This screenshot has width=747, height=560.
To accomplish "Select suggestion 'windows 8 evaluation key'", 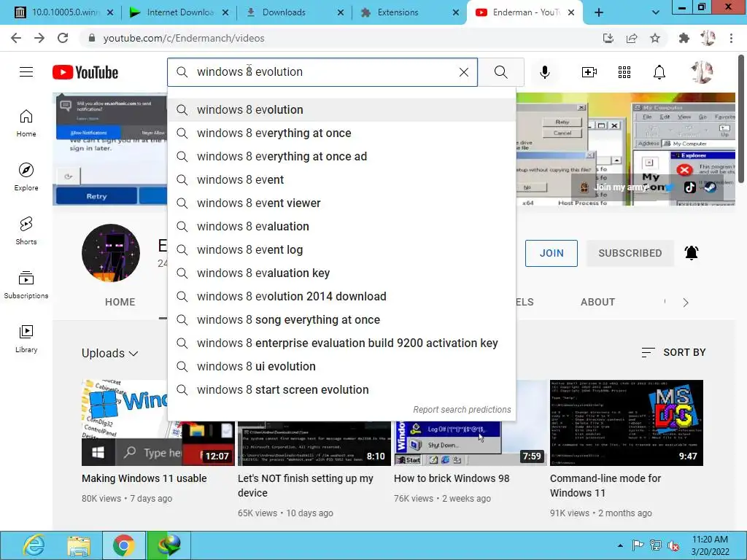I will pyautogui.click(x=341, y=273).
